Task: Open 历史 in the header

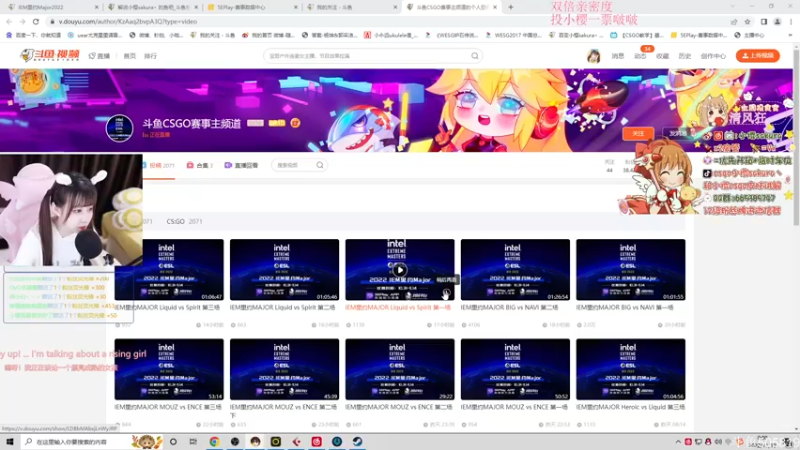Action: 685,56
